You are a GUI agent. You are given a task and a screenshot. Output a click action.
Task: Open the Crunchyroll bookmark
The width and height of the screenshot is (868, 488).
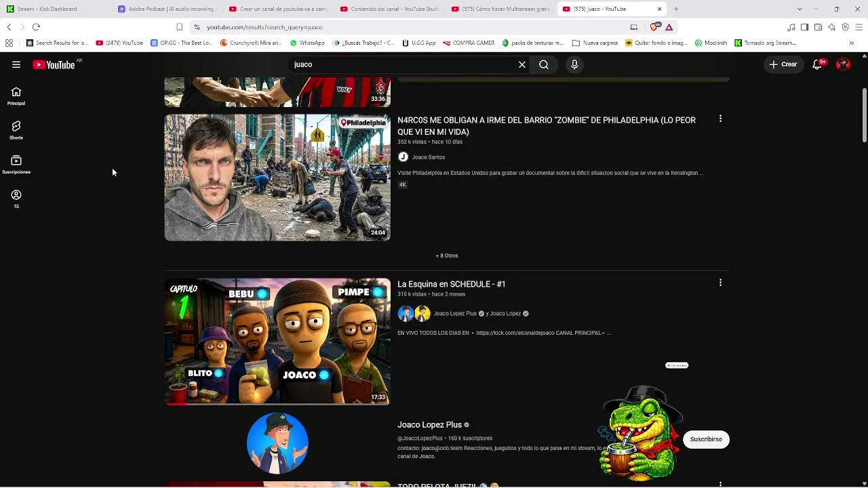point(252,43)
